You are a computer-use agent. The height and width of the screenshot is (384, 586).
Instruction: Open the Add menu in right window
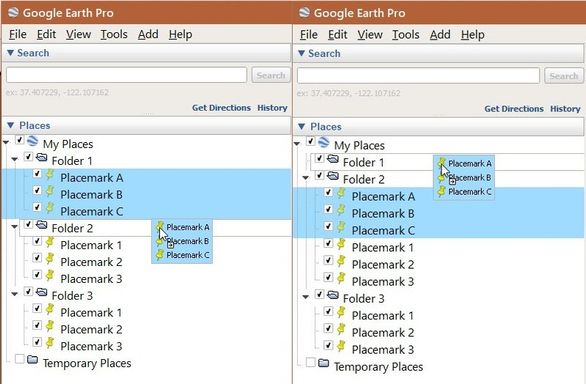(x=440, y=35)
